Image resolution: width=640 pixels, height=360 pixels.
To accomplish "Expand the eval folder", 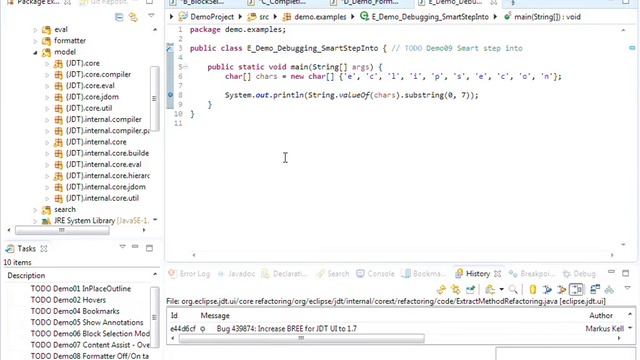I will 35,30.
